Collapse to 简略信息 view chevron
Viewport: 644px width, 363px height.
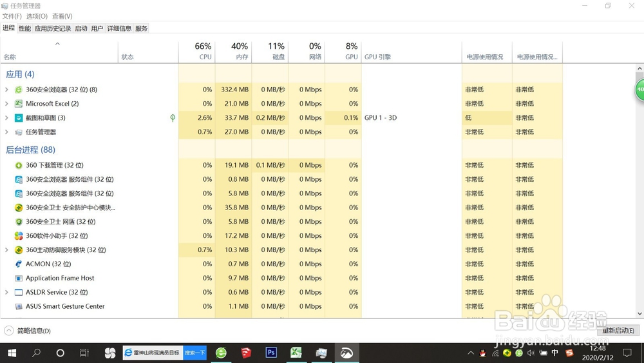(8, 331)
